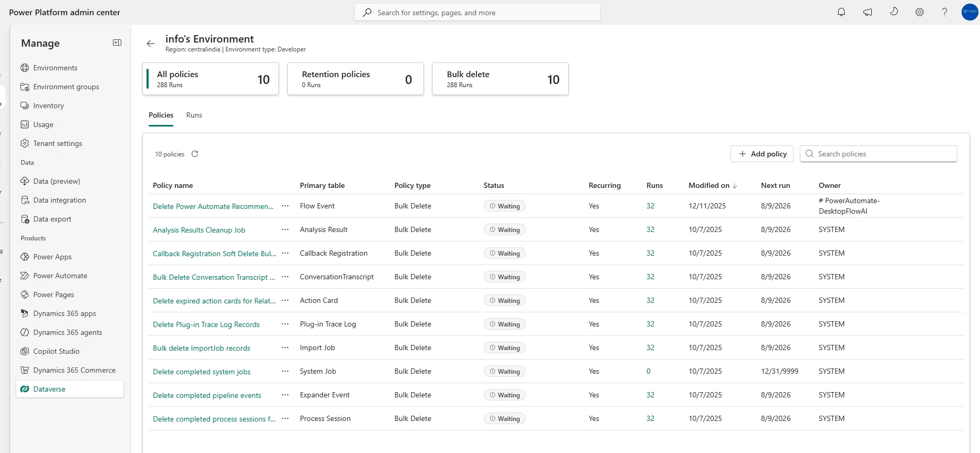This screenshot has height=453, width=980.
Task: Select the Retention policies card
Action: click(356, 79)
